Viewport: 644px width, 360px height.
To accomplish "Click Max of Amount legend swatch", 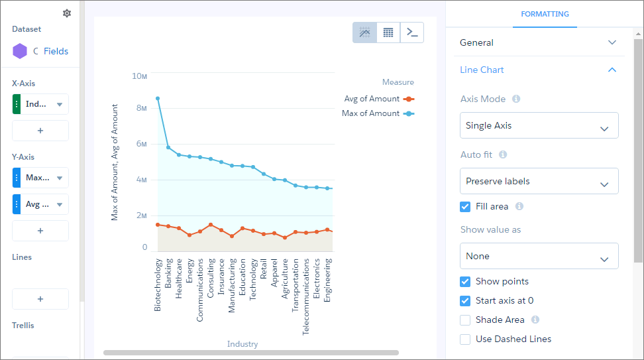I will 409,114.
